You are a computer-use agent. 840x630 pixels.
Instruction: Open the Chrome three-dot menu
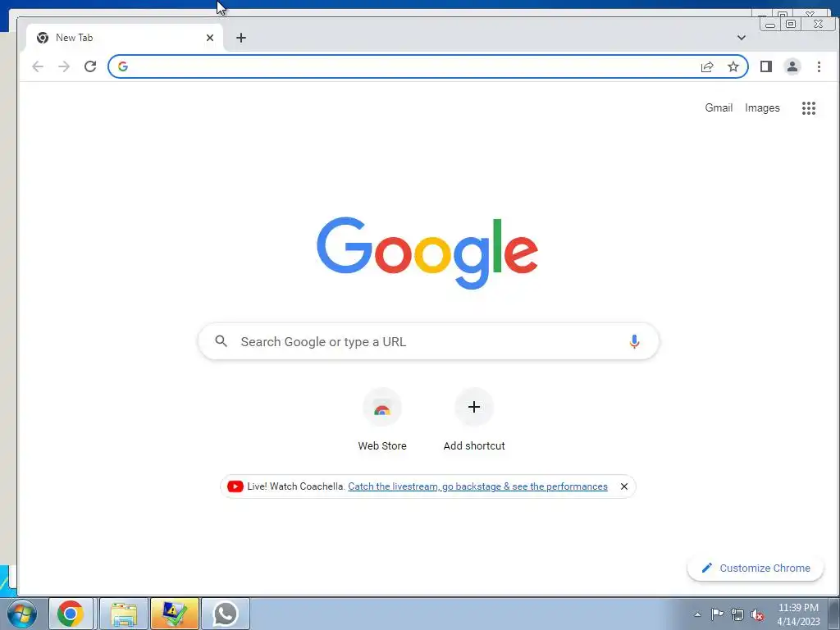click(x=819, y=66)
